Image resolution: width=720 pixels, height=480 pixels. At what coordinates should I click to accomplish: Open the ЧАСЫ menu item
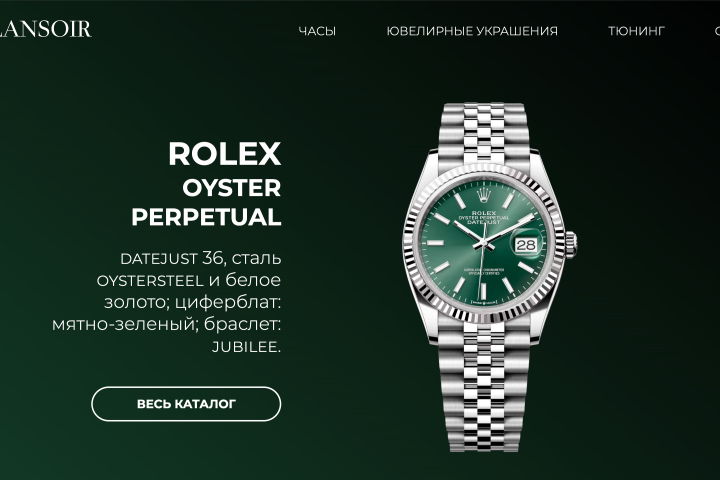click(x=317, y=31)
